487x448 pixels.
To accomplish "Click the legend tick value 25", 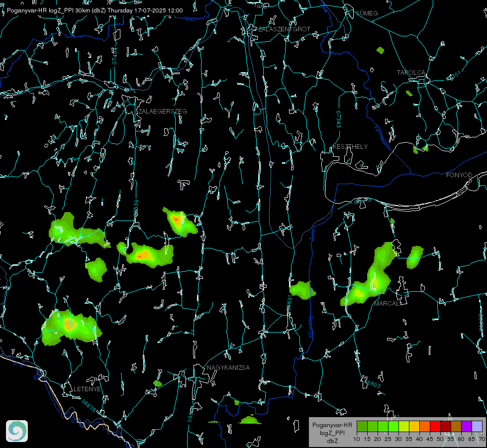I will [388, 439].
